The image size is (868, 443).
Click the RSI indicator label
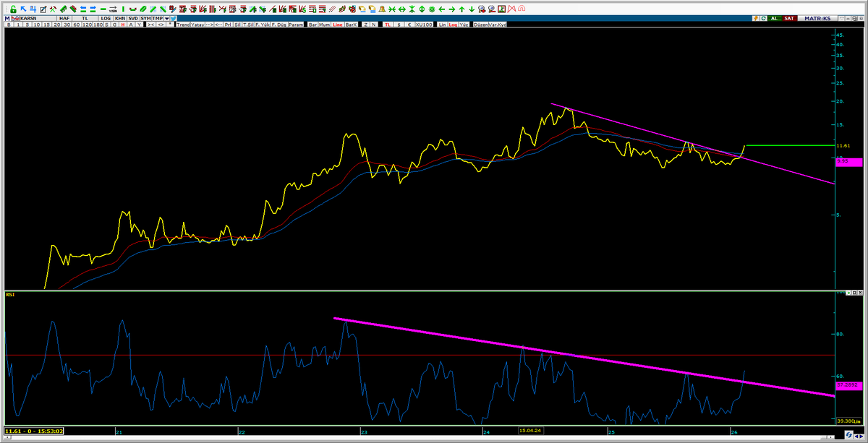point(11,295)
